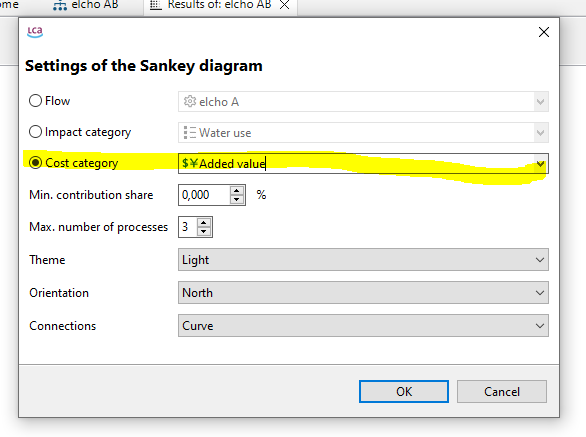Screen dimensions: 586x437
Task: Click the gear icon beside elcho A
Action: [x=190, y=101]
